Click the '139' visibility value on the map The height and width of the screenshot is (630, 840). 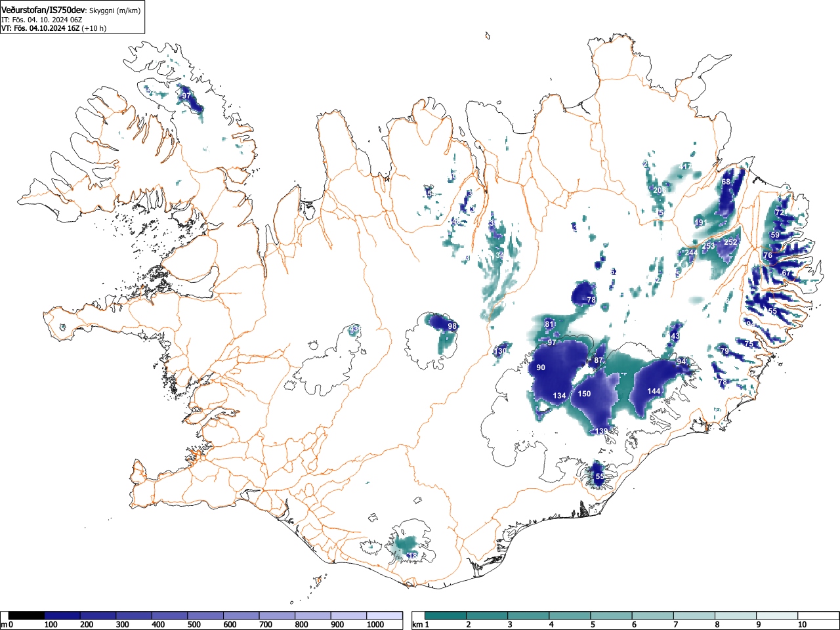[x=602, y=431]
